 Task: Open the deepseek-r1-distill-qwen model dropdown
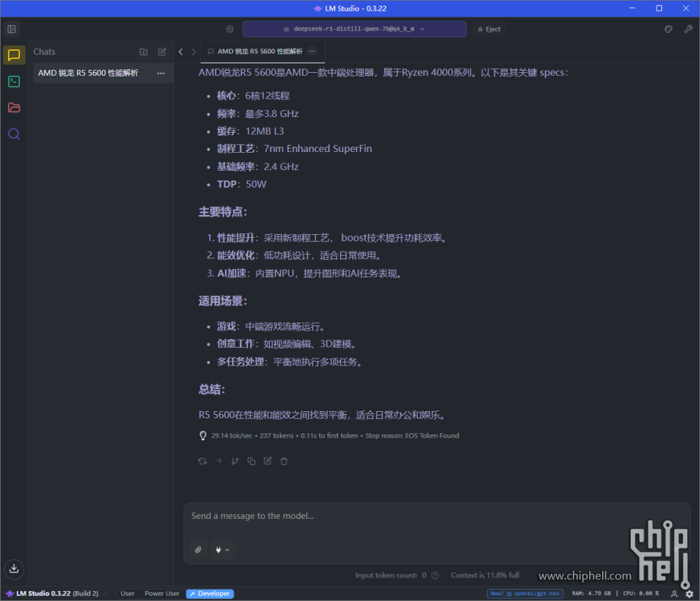tap(354, 29)
